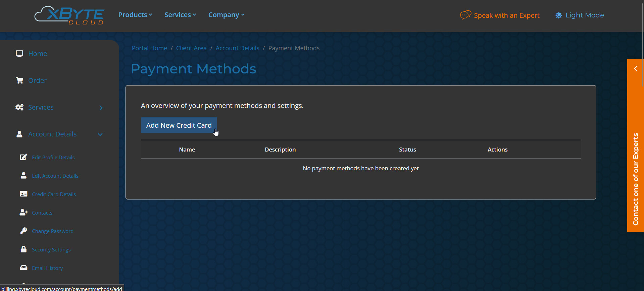This screenshot has width=644, height=291.
Task: Open the Products dropdown menu
Action: pos(135,15)
